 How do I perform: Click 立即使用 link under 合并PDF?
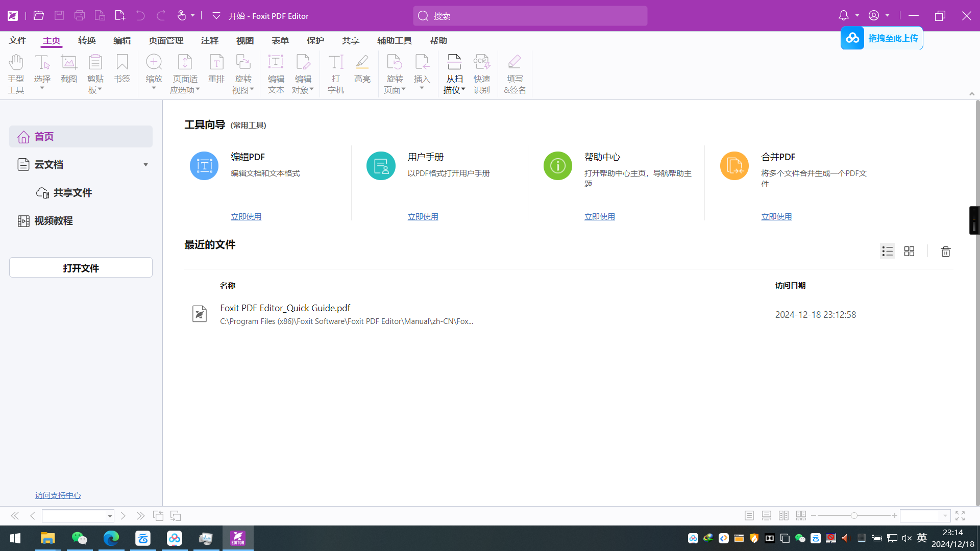pos(776,217)
